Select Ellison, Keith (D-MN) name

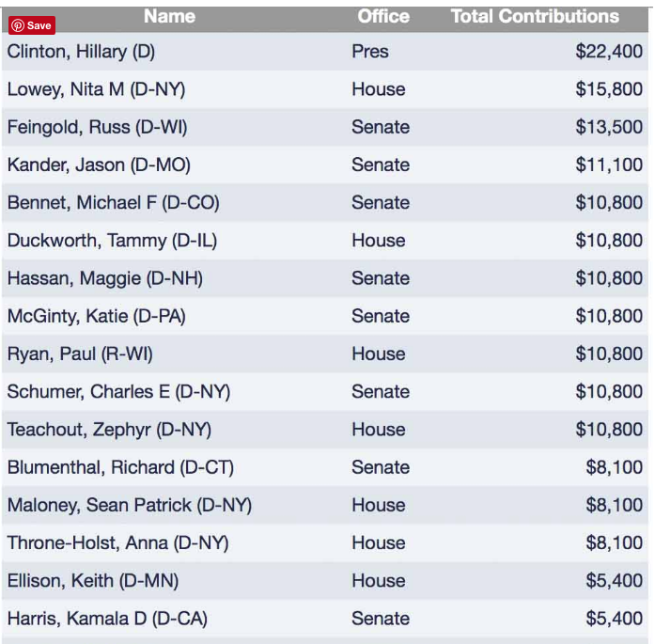point(93,581)
